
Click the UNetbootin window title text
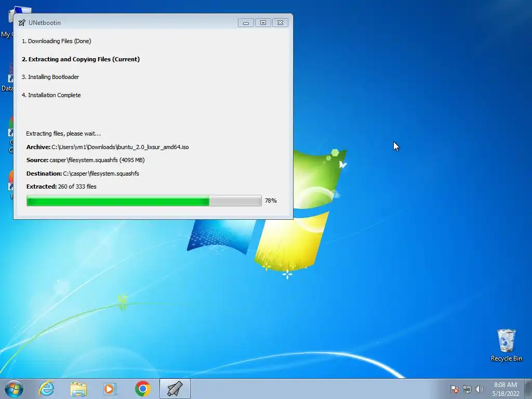pyautogui.click(x=45, y=23)
